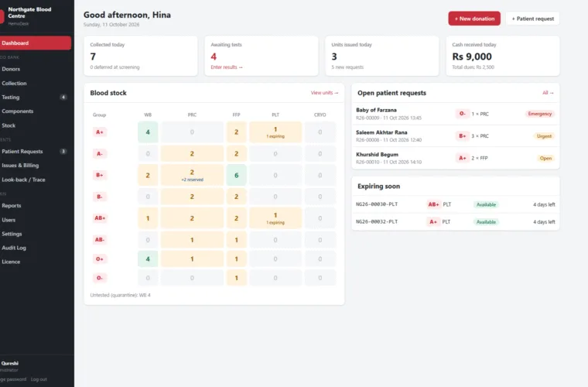588x387 pixels.
Task: Click the B+ PRC cell with reserved units
Action: tap(192, 175)
